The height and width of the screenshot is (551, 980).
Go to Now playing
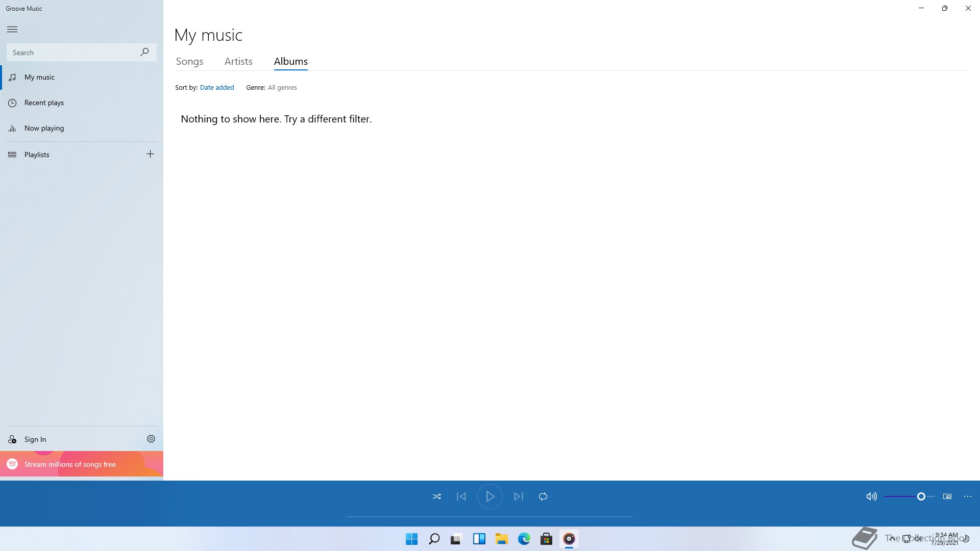(x=82, y=128)
